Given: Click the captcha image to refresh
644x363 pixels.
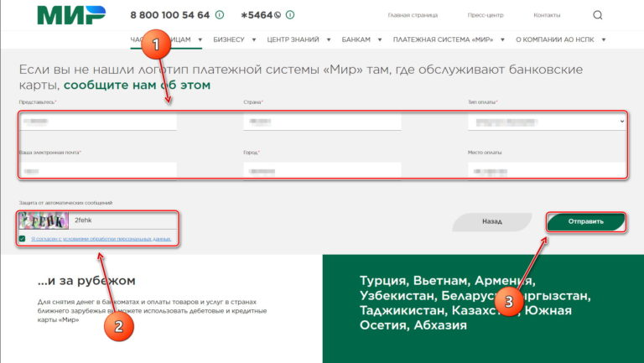Looking at the screenshot, I should 44,220.
